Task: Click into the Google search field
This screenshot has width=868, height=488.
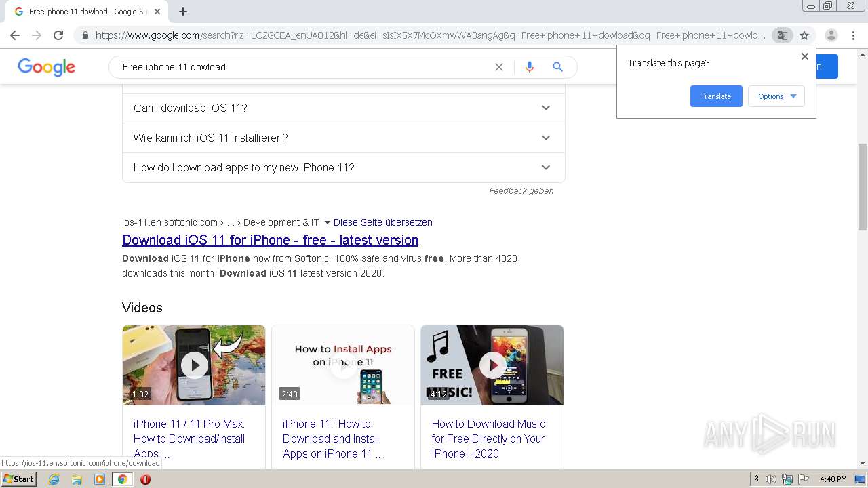Action: (305, 67)
